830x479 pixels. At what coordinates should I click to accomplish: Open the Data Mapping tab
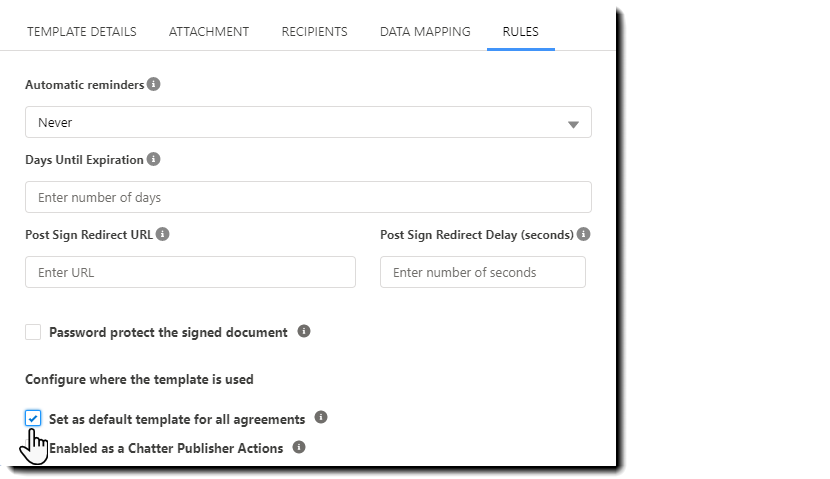(x=425, y=32)
